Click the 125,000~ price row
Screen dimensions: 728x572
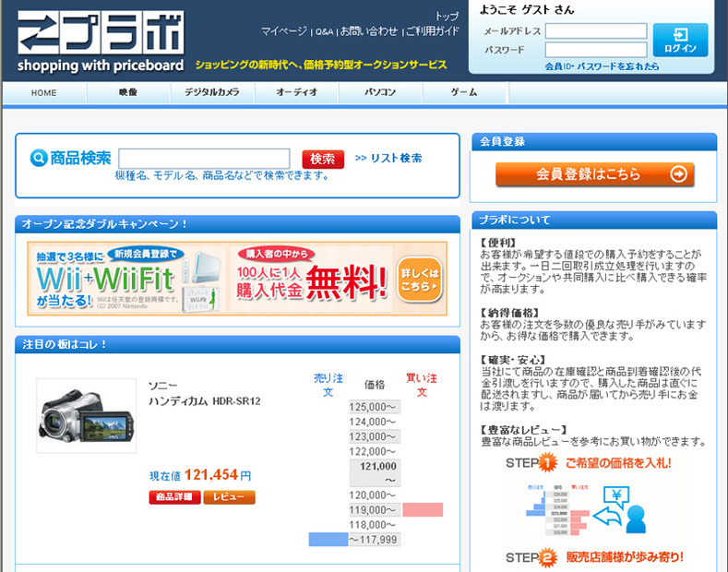tap(375, 407)
